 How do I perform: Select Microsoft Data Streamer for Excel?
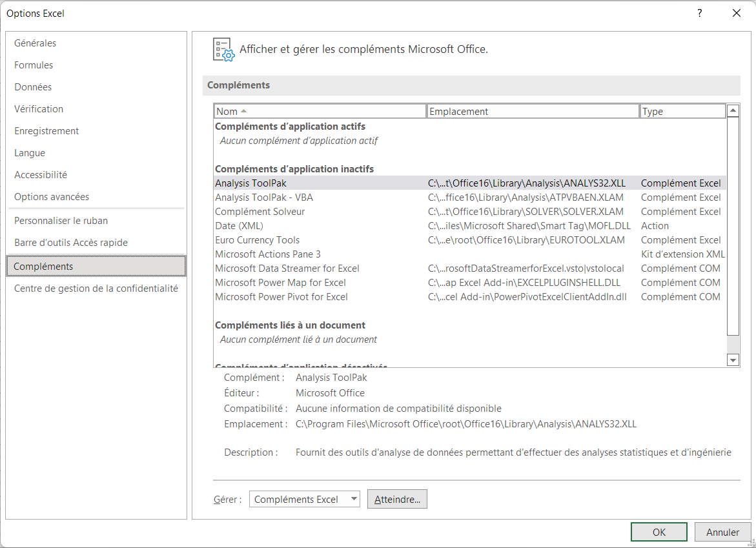pyautogui.click(x=469, y=269)
